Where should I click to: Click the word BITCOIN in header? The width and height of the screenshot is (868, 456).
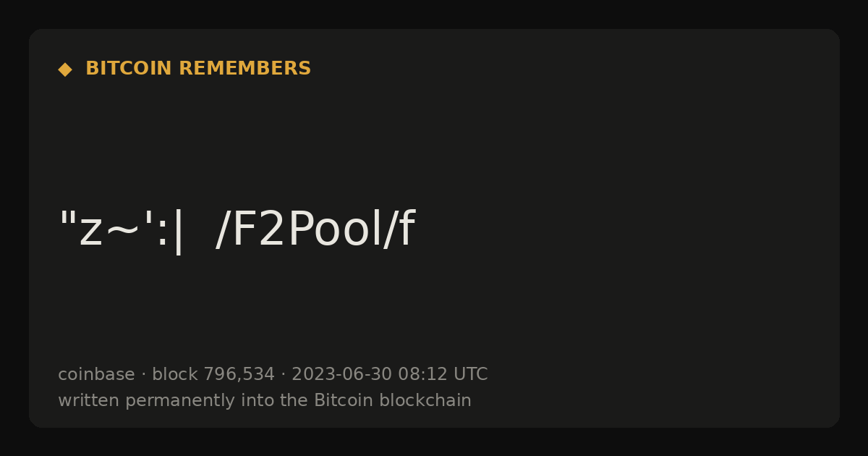tap(129, 69)
